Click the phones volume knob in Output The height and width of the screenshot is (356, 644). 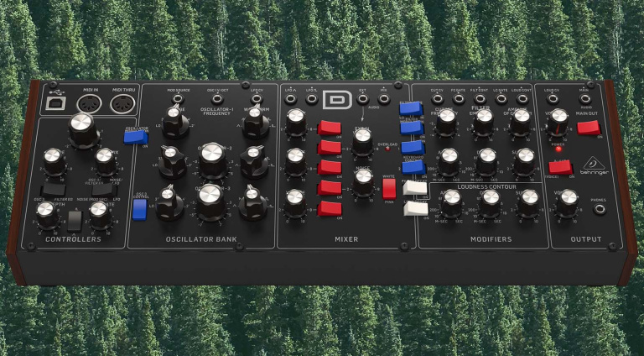[568, 199]
